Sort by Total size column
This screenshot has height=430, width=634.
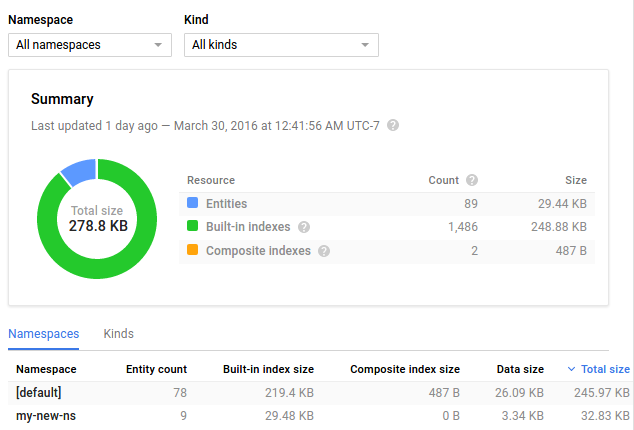tap(605, 370)
